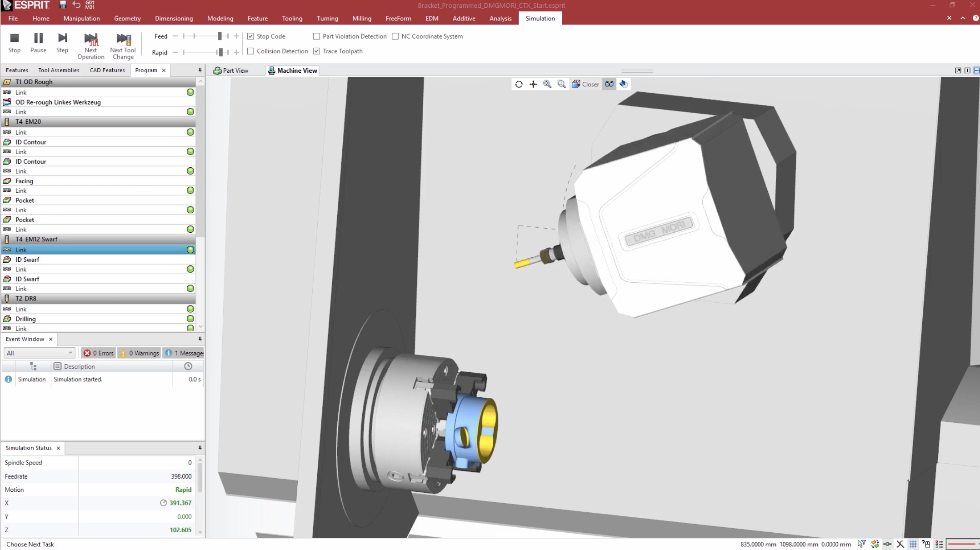
Task: Expand the T2 DR8 tool group
Action: pos(7,299)
